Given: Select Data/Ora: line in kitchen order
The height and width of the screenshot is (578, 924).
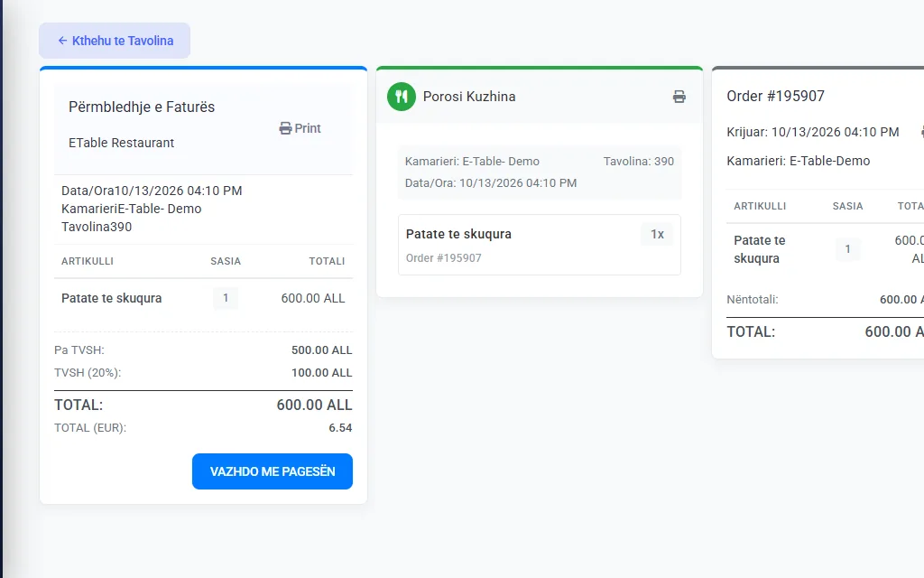Looking at the screenshot, I should click(x=491, y=183).
